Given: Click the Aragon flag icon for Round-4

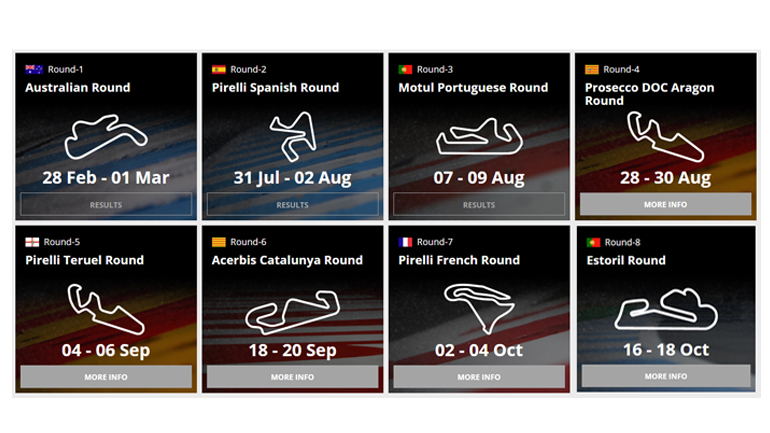Looking at the screenshot, I should coord(592,69).
